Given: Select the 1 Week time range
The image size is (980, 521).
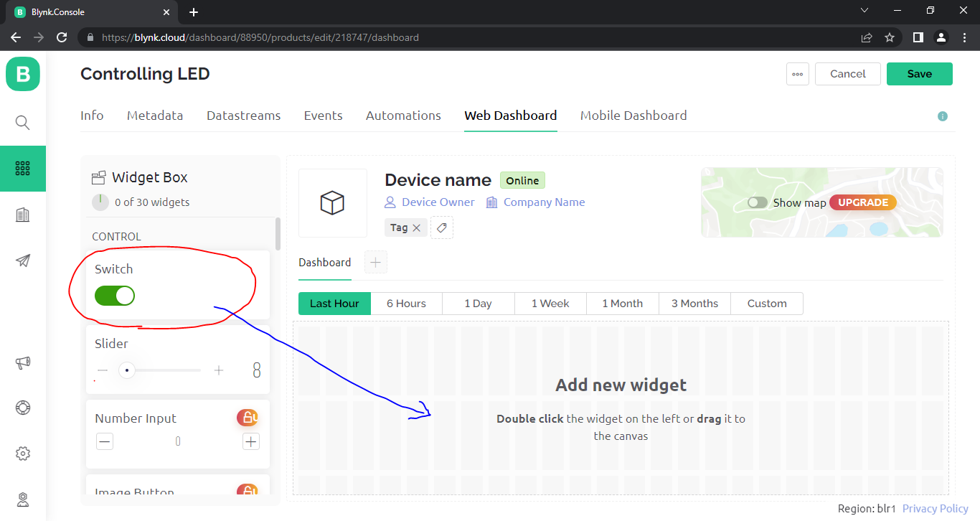Looking at the screenshot, I should 550,304.
